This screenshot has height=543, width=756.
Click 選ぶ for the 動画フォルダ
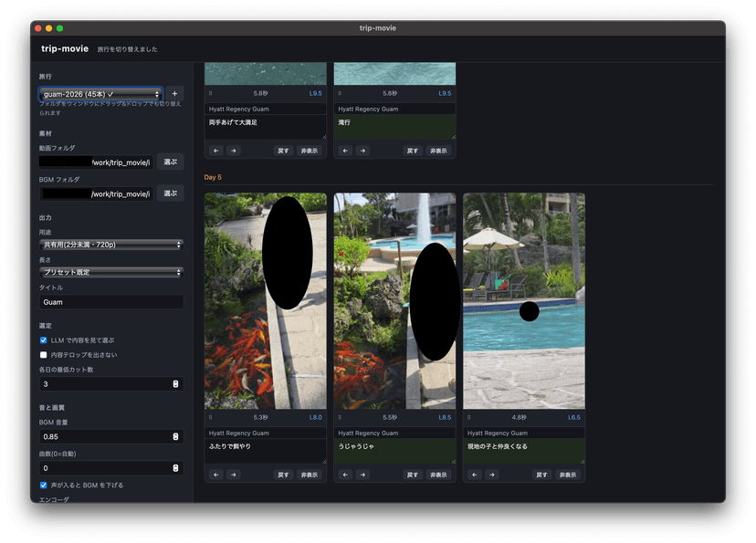point(170,162)
